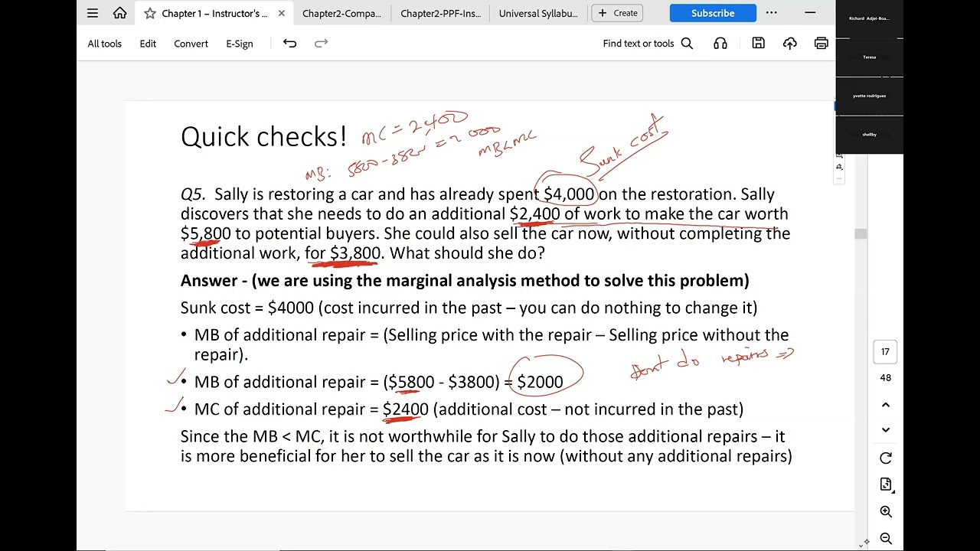Click Find text or tools search
This screenshot has width=980, height=551.
pos(639,44)
